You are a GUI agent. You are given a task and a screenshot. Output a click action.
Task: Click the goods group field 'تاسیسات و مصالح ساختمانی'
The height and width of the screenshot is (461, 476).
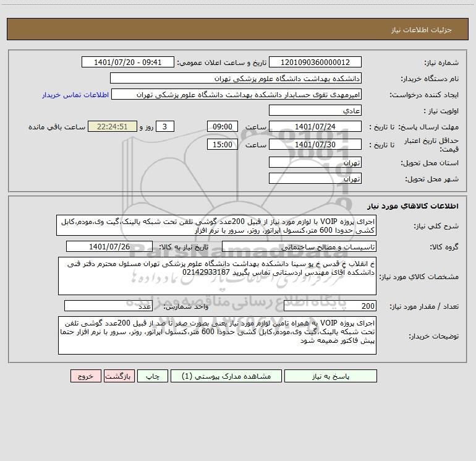299,246
